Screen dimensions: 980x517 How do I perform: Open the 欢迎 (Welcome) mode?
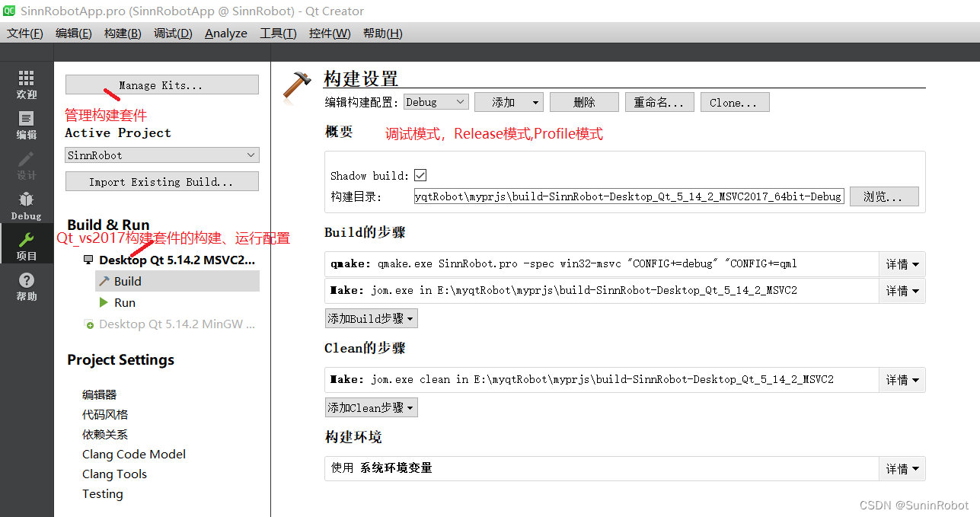coord(27,85)
